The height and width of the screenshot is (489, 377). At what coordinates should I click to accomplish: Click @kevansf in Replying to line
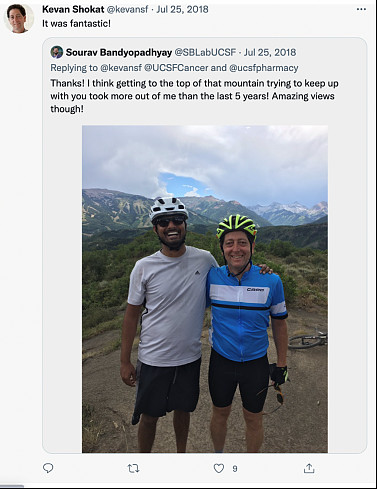(x=121, y=68)
